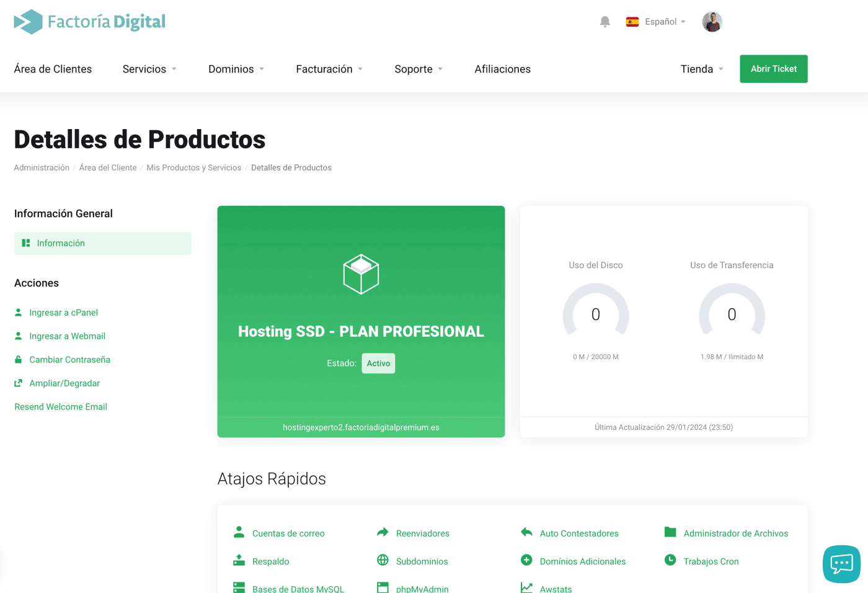
Task: Click the Reenviadores forward arrow icon
Action: click(x=383, y=532)
